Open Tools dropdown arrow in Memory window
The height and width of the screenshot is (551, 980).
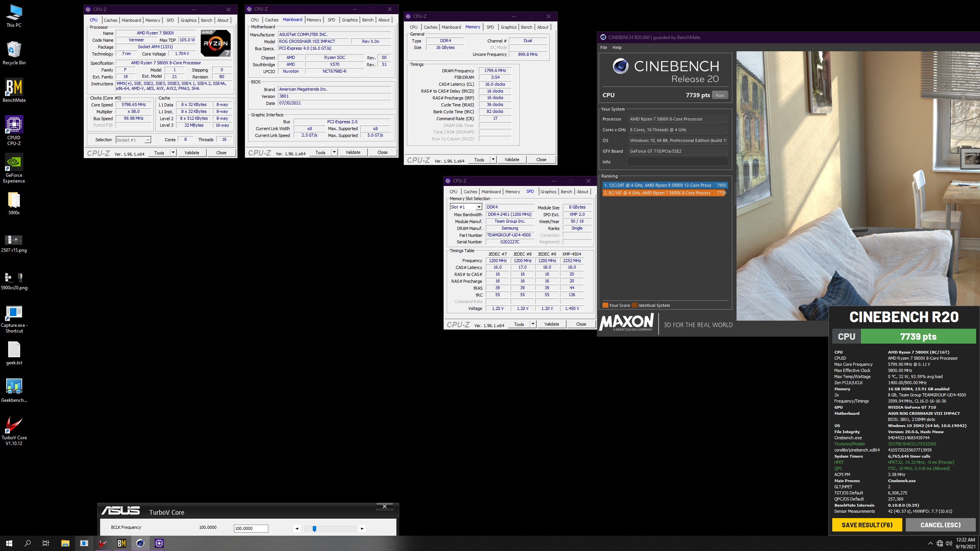(x=493, y=160)
